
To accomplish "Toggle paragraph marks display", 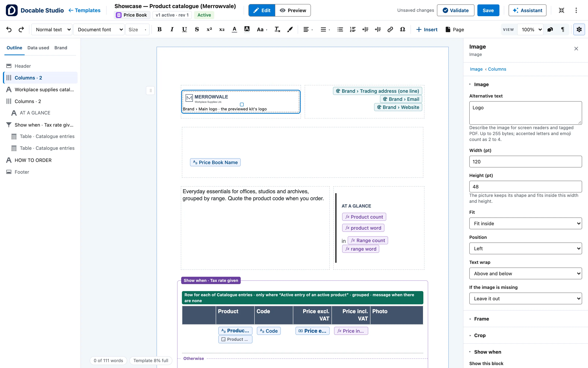I will click(x=562, y=29).
